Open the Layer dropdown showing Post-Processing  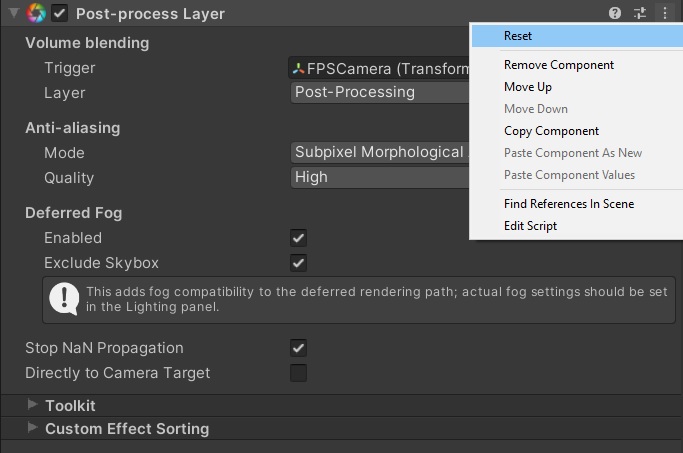380,92
